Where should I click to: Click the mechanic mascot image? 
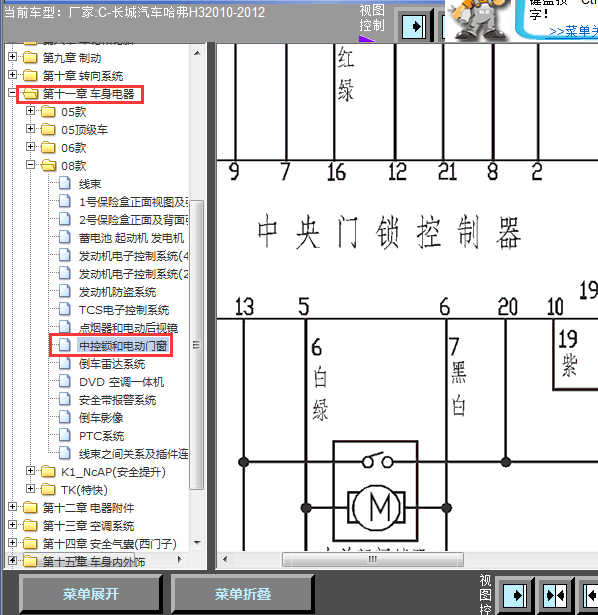(477, 20)
